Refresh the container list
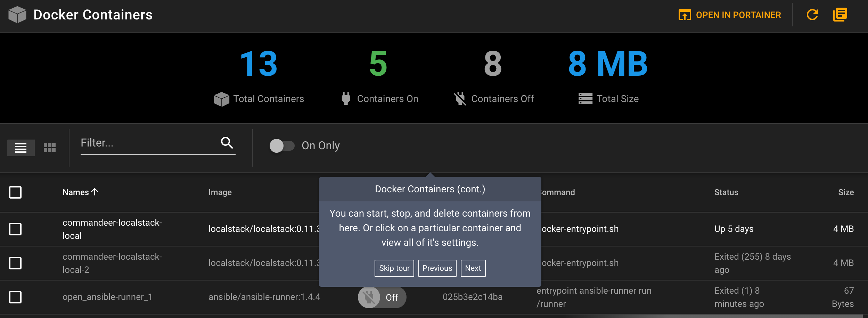This screenshot has height=318, width=868. pyautogui.click(x=812, y=15)
